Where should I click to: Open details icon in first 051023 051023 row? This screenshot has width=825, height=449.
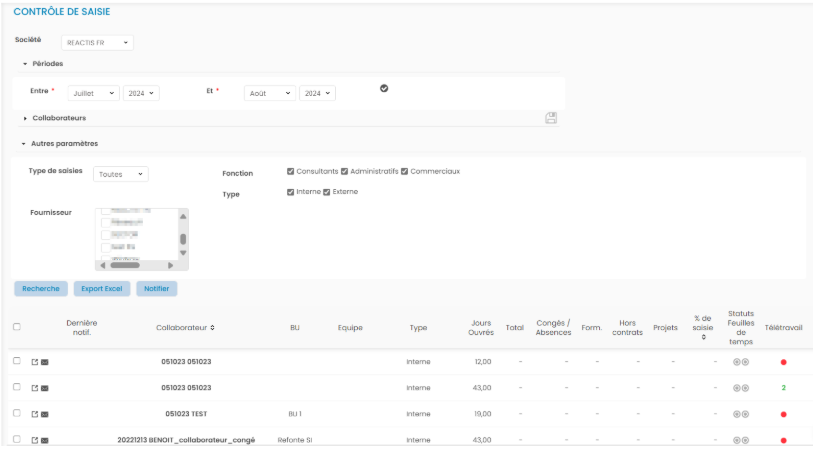pos(34,361)
